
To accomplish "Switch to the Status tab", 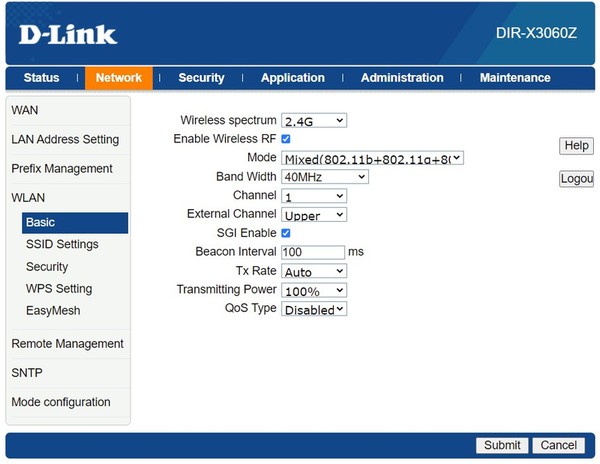I will coord(41,78).
